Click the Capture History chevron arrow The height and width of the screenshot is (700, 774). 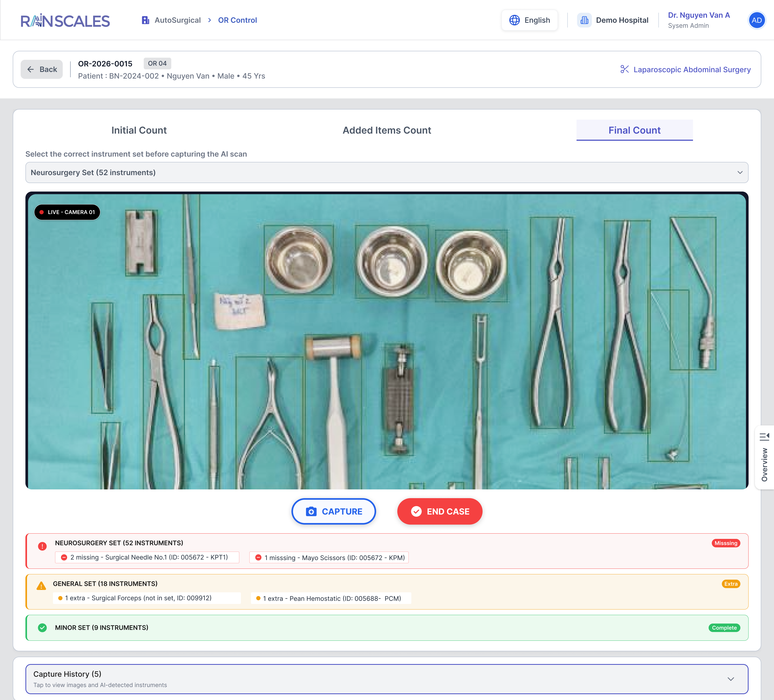(x=731, y=679)
